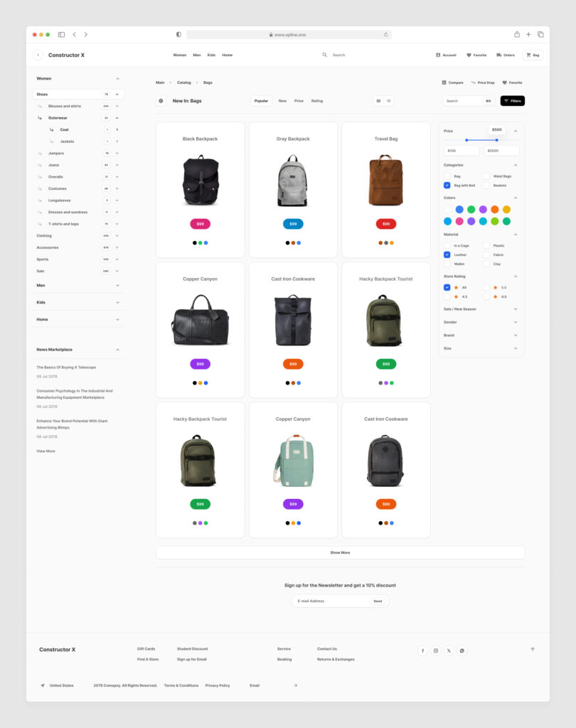Expand the Brand filter
This screenshot has width=576, height=728.
tap(516, 336)
